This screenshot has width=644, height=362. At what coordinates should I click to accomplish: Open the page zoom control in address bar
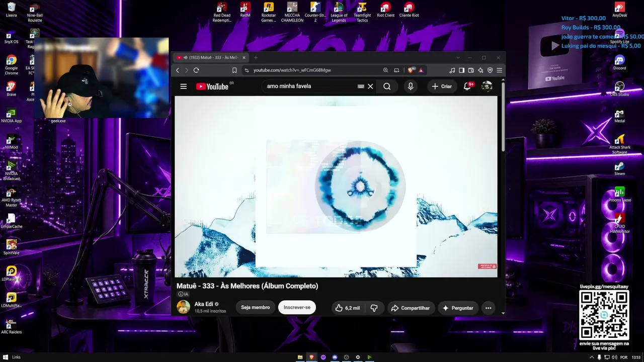385,70
